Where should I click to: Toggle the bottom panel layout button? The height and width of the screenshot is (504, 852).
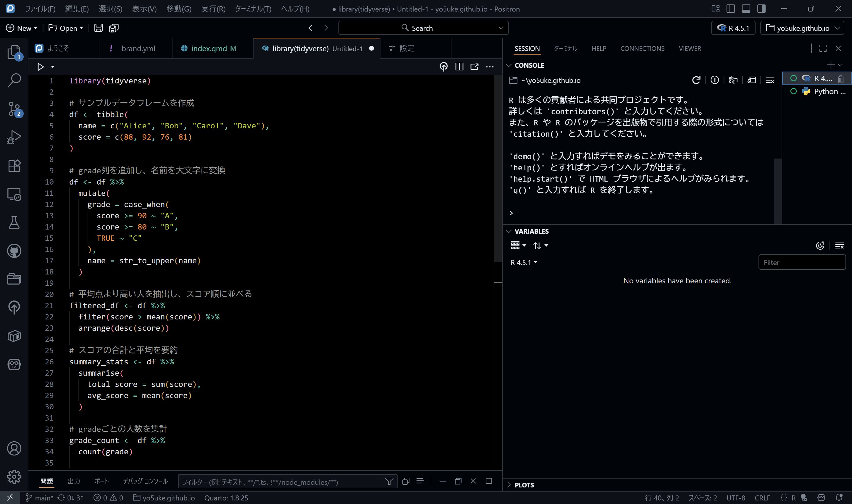point(746,9)
